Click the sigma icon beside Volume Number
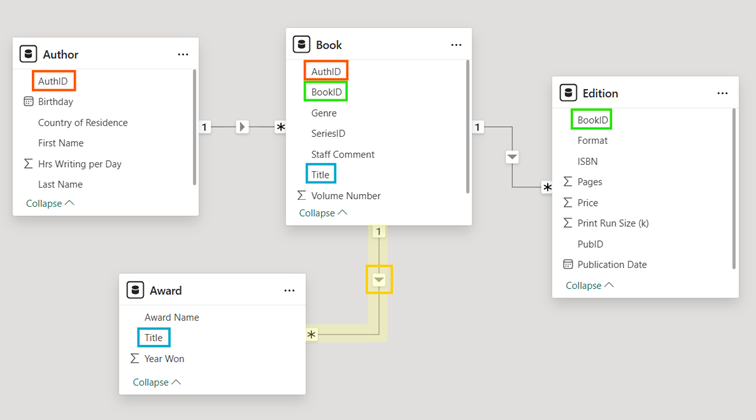 pos(301,195)
